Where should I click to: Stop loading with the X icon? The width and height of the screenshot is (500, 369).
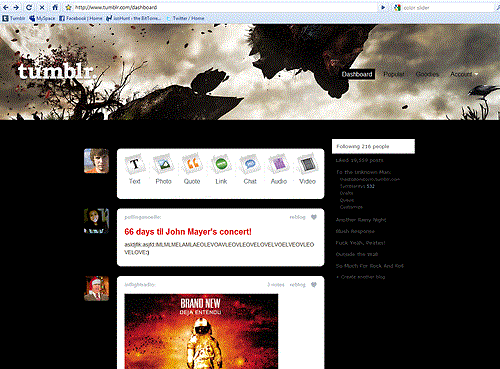pos(42,7)
